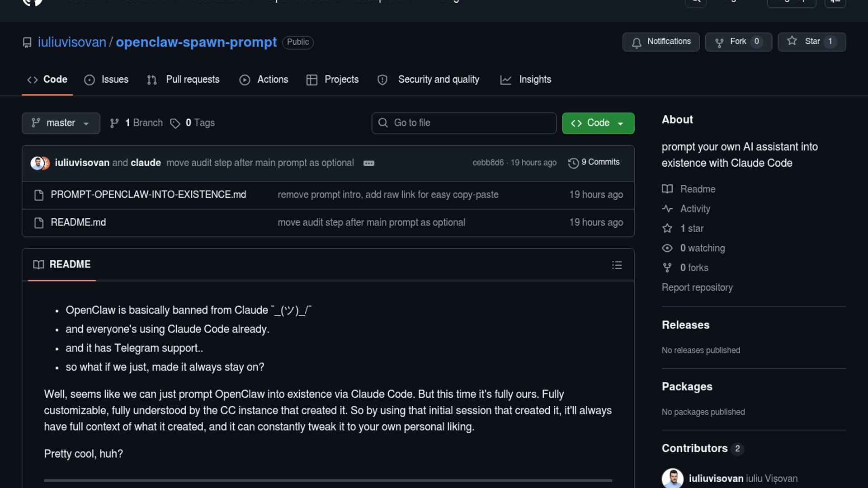Screen dimensions: 868x488
Task: Star this repository
Action: tap(811, 42)
